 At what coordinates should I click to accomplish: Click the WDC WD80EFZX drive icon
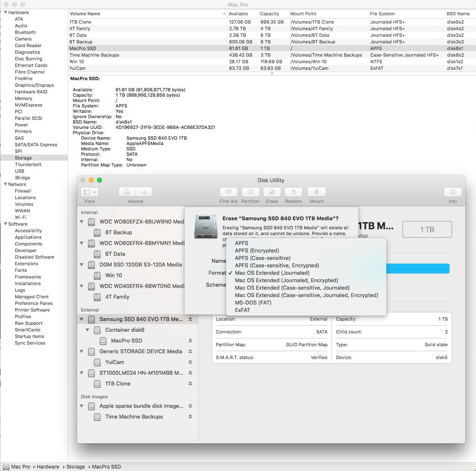[x=91, y=222]
